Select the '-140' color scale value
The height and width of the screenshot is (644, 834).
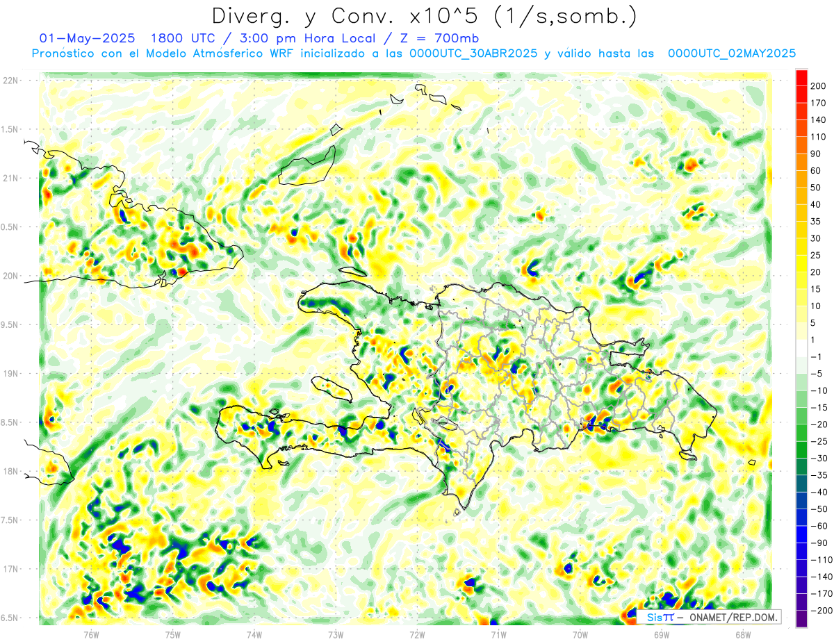click(822, 577)
